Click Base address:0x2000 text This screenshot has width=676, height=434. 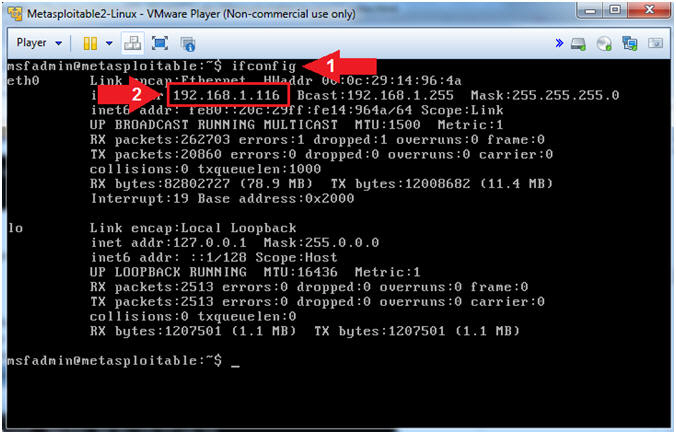(x=276, y=199)
